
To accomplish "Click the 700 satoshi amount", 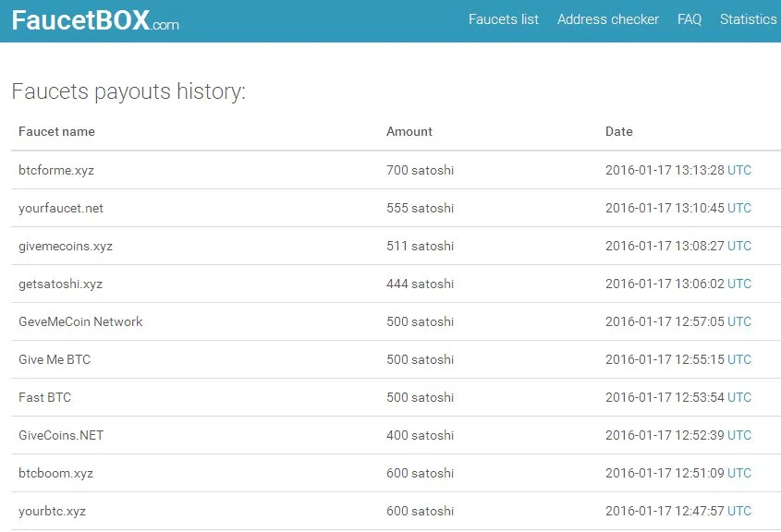I will coord(420,170).
